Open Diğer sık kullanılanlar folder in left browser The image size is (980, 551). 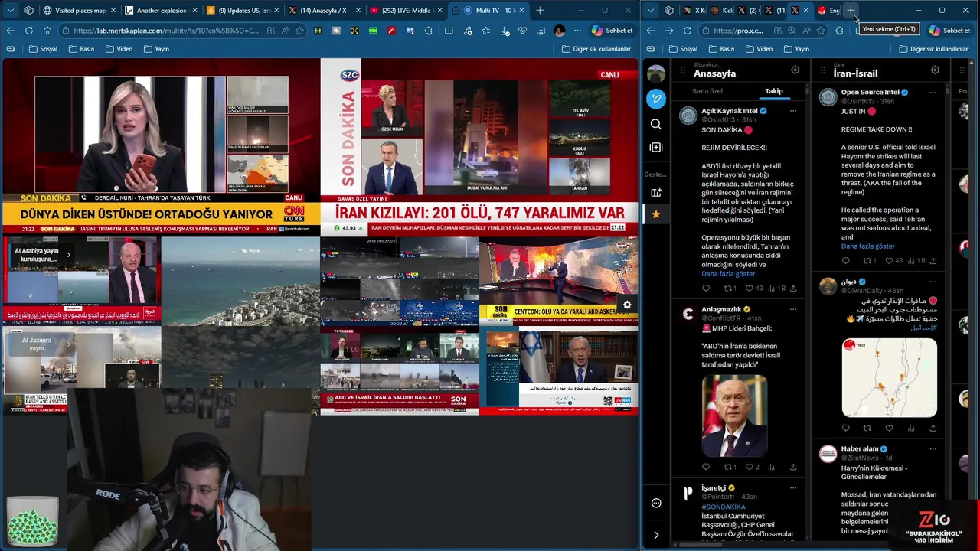coord(596,49)
